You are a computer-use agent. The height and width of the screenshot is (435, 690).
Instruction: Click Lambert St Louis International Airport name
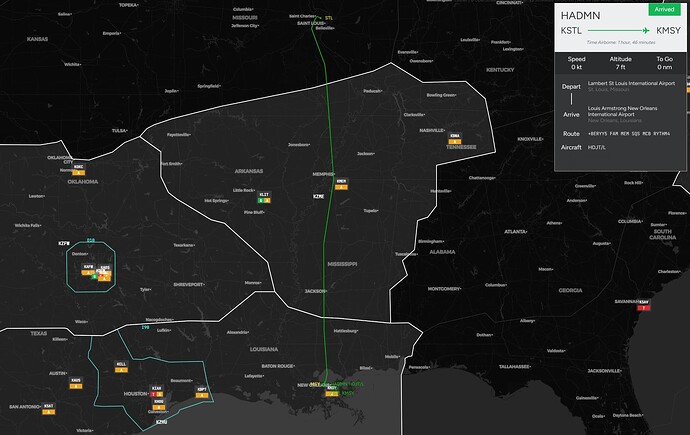click(x=631, y=83)
